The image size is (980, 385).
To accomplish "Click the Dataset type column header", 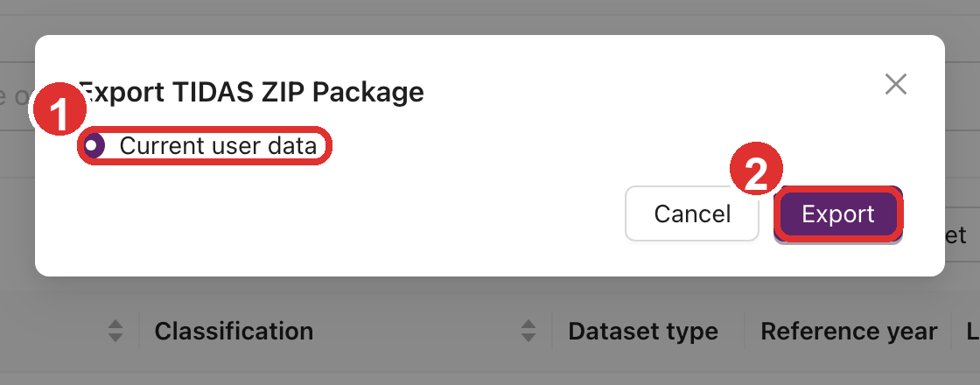I will tap(643, 332).
